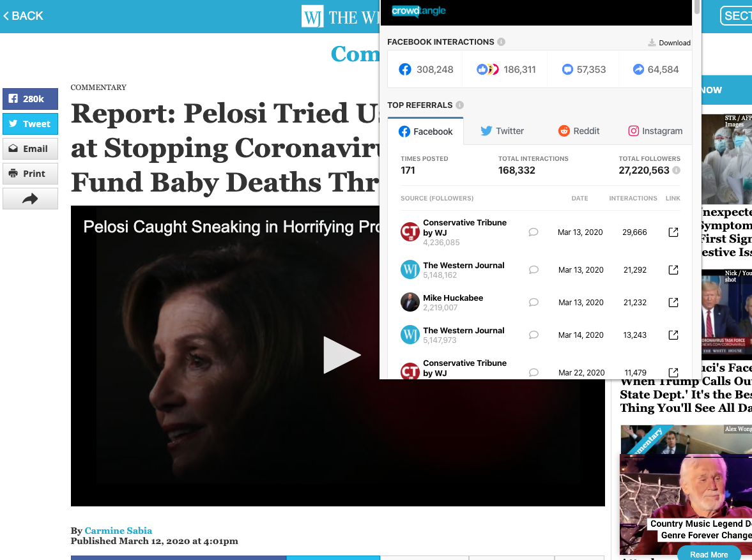Open link icon for Western Journal Mar 14 post
This screenshot has width=752, height=560.
[673, 335]
